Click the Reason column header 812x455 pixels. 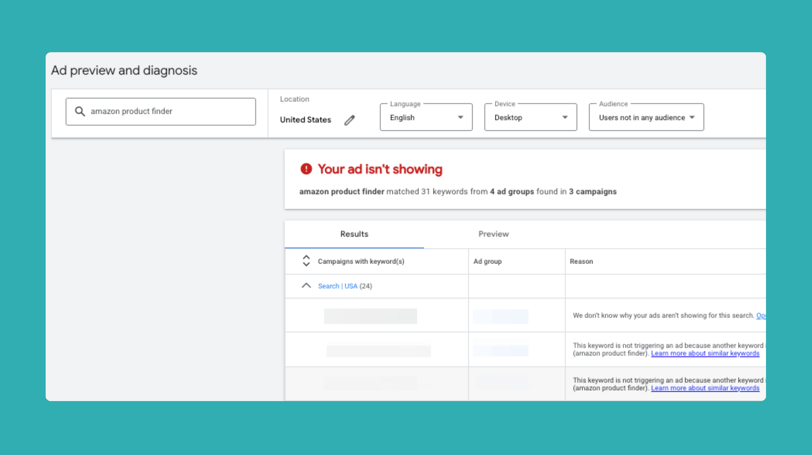581,261
